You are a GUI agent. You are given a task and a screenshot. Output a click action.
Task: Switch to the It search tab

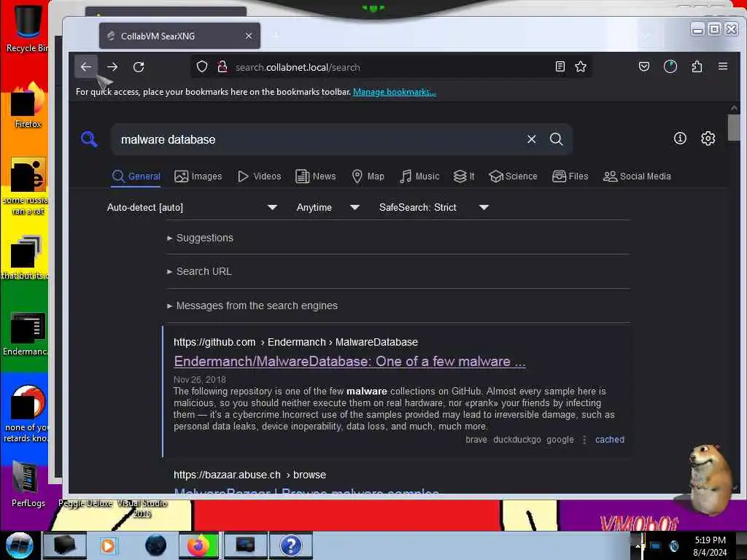click(x=464, y=176)
